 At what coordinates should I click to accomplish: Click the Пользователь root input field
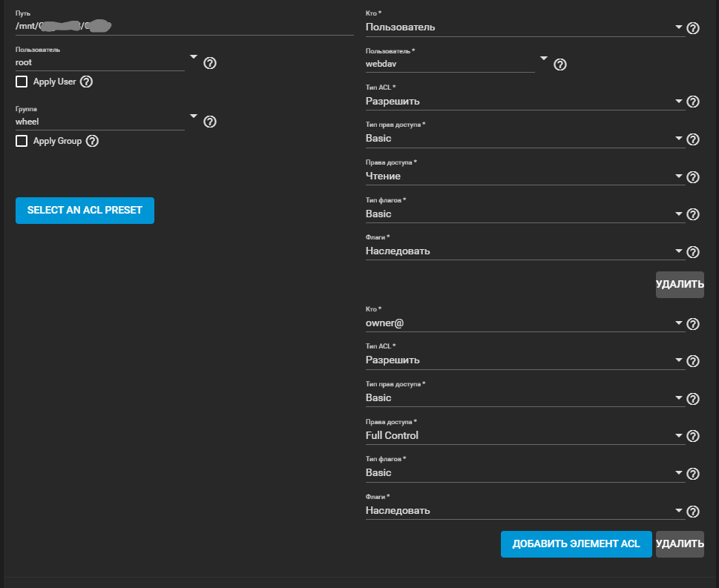(100, 63)
